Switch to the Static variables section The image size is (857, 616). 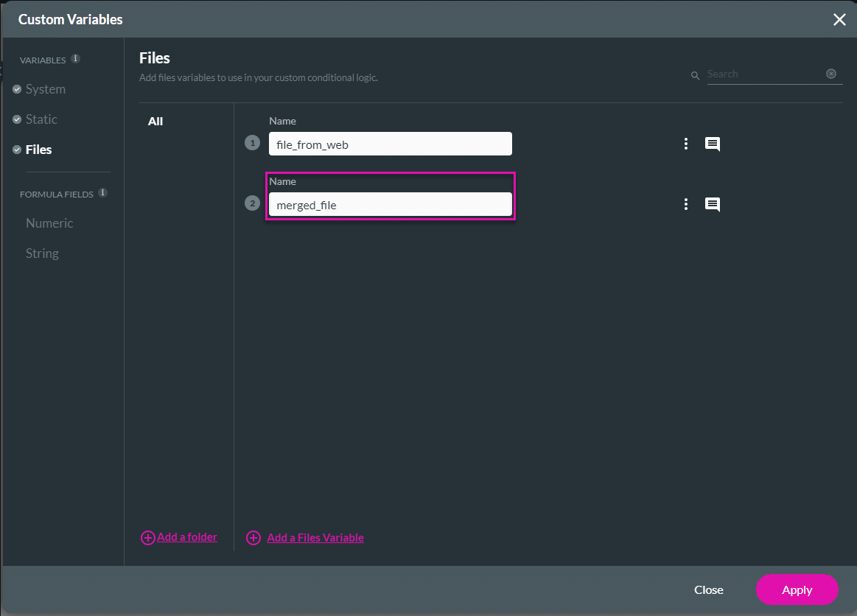(41, 119)
